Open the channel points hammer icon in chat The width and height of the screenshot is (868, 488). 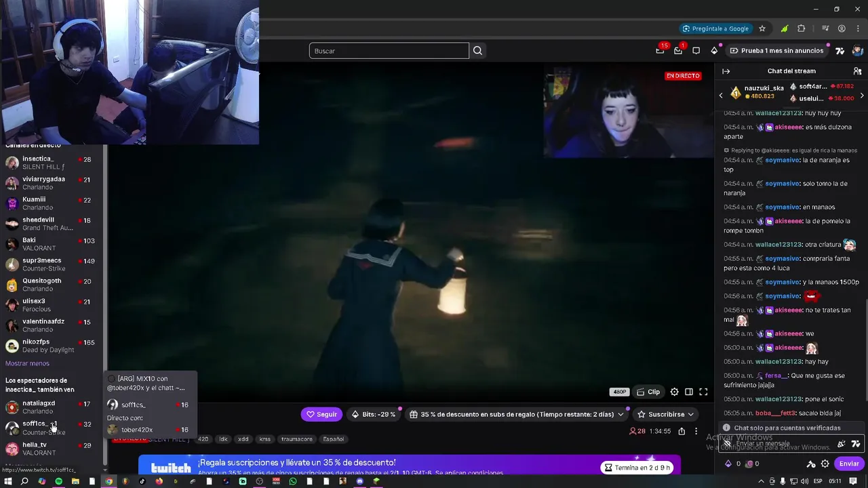811,464
